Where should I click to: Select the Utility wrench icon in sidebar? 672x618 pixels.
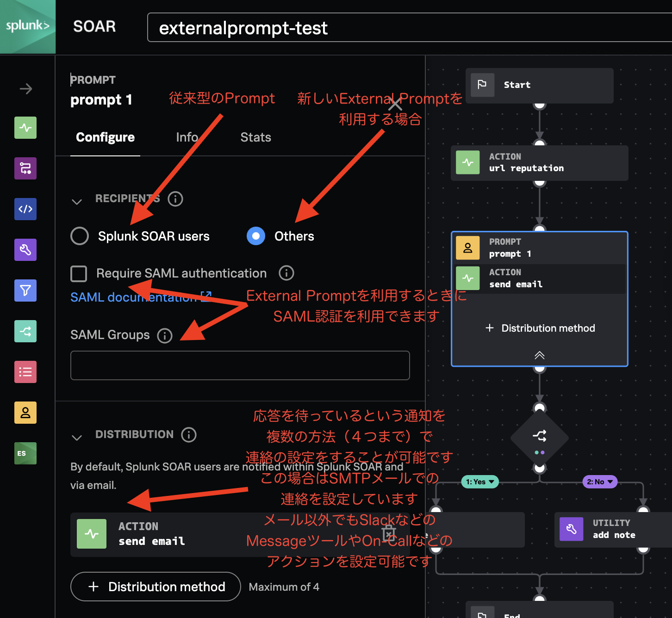pos(25,250)
